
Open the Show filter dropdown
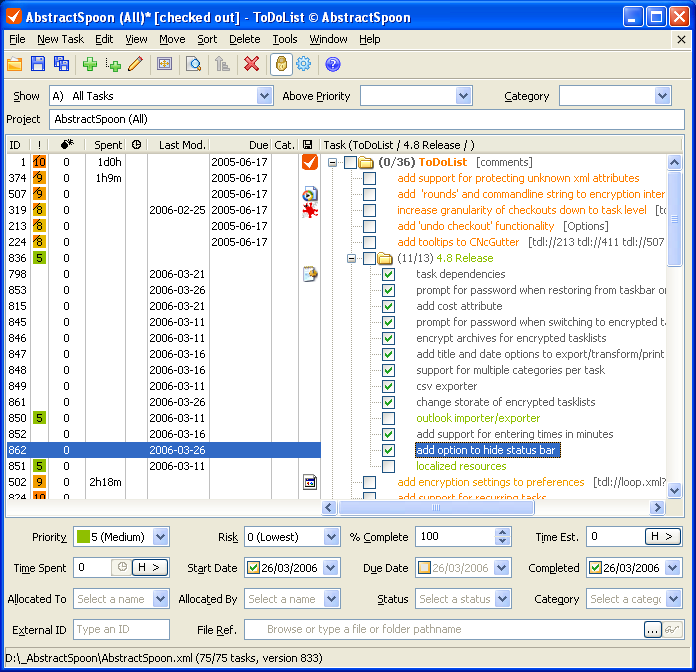(x=265, y=95)
